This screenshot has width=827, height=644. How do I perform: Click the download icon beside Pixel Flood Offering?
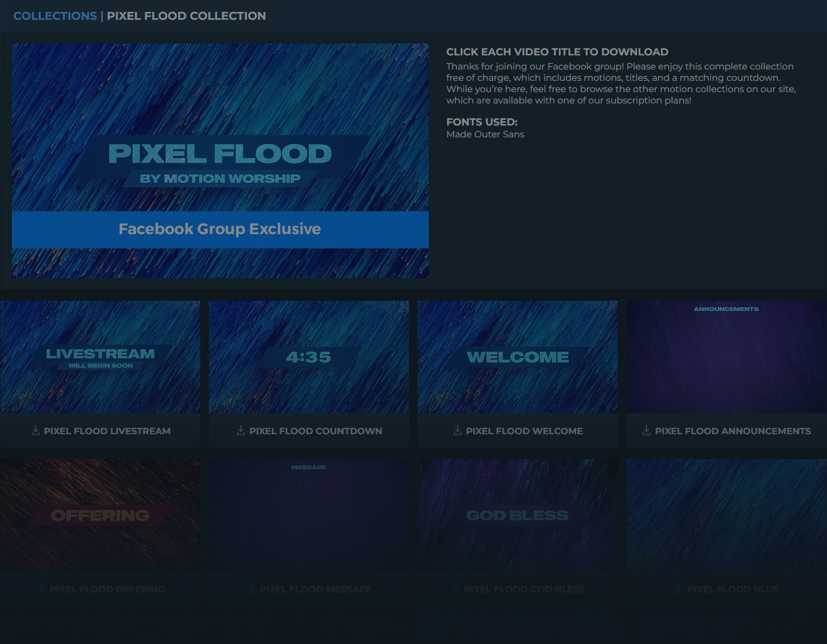coord(41,589)
